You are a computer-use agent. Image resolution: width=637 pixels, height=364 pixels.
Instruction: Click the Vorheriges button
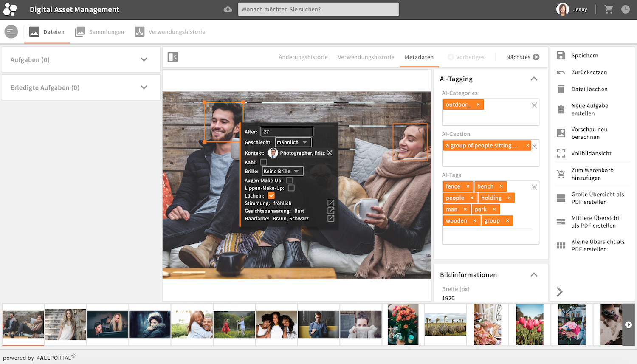point(466,57)
